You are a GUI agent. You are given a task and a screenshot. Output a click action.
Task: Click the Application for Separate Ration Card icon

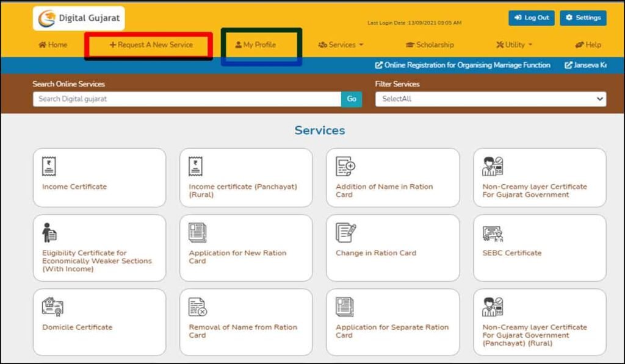344,307
